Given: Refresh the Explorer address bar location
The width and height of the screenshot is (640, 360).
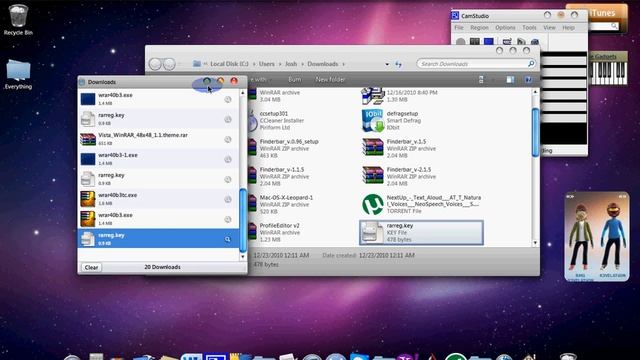Looking at the screenshot, I should point(398,64).
